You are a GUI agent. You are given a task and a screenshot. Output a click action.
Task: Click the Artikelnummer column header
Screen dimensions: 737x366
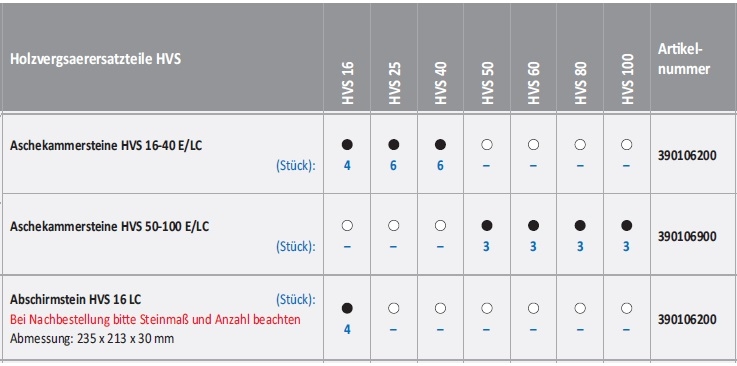click(684, 59)
